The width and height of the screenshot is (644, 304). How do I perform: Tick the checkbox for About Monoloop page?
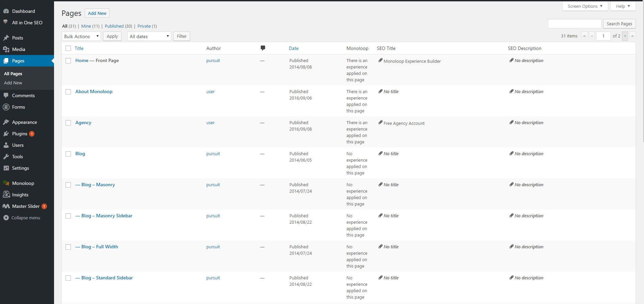(x=68, y=92)
